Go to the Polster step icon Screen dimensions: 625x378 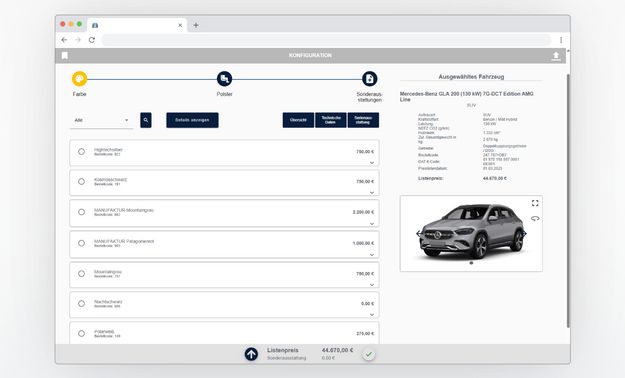pyautogui.click(x=224, y=79)
